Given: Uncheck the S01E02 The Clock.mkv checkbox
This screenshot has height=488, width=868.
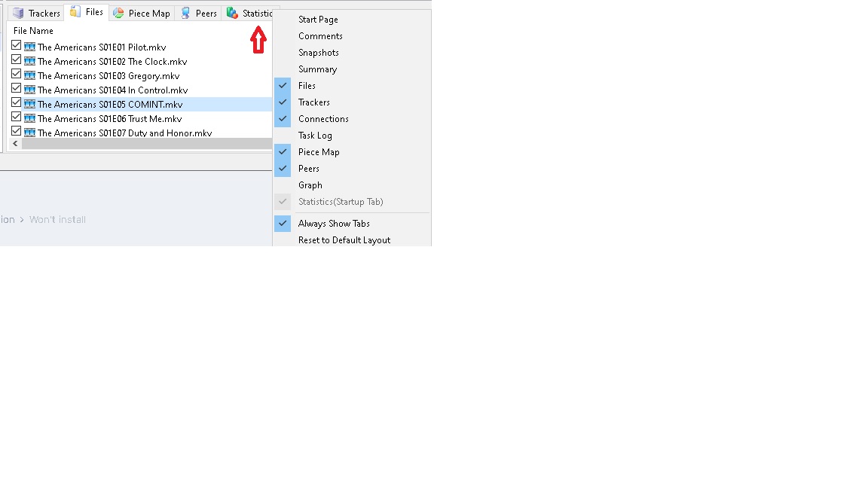Looking at the screenshot, I should coord(16,59).
